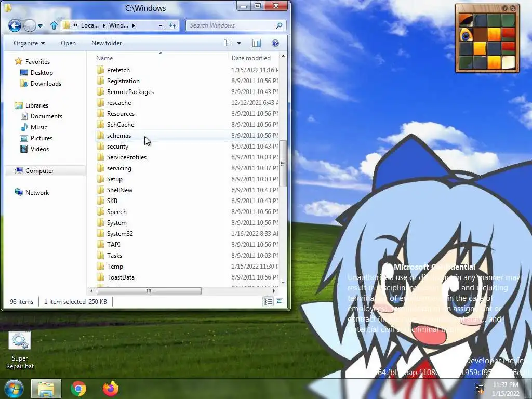Click the search magnifier icon
Screen dimensions: 532x399
pyautogui.click(x=279, y=25)
